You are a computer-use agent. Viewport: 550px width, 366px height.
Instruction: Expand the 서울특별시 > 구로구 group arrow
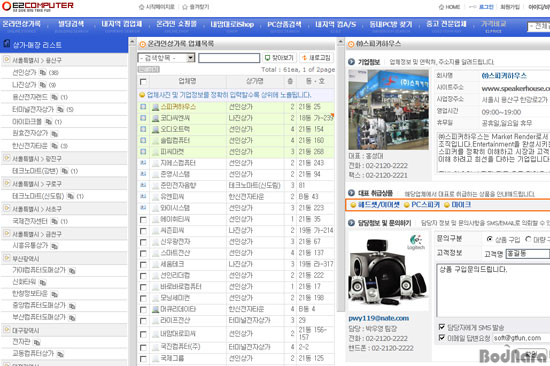6,184
